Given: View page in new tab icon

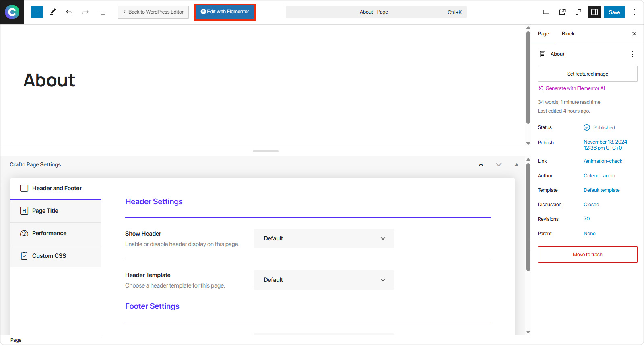Looking at the screenshot, I should pyautogui.click(x=562, y=12).
